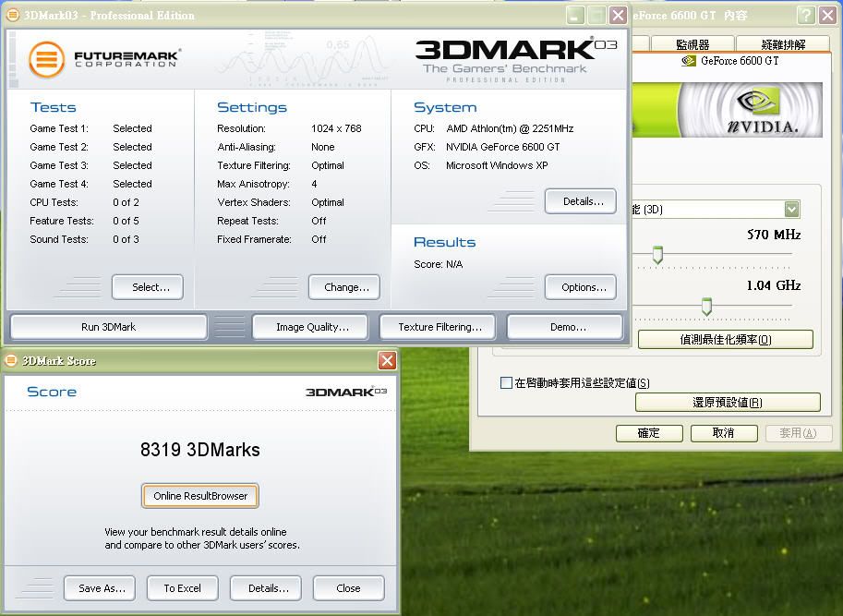The image size is (843, 616).
Task: Open system Details... in 3DMark03 window
Action: coord(581,201)
